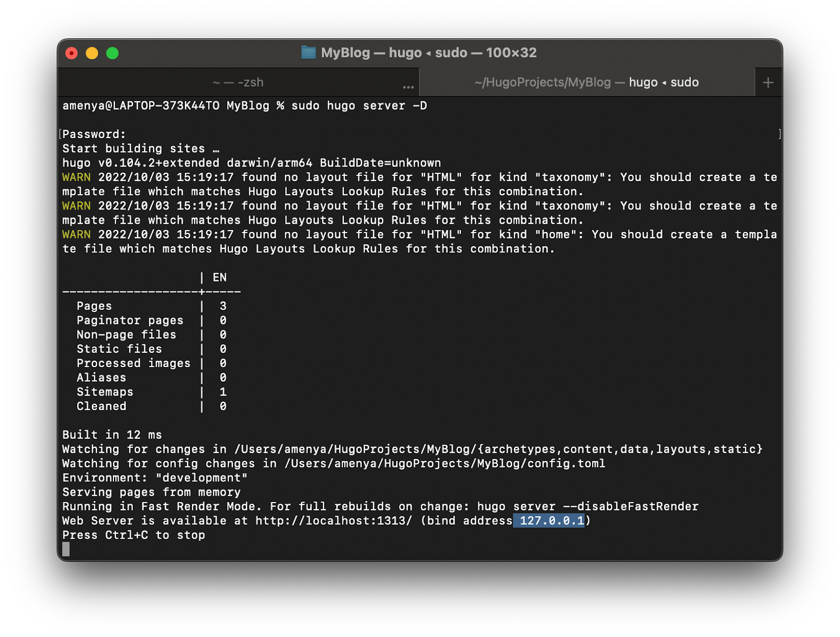The image size is (840, 637).
Task: Click the 'Serving pages from memory' line
Action: 151,492
